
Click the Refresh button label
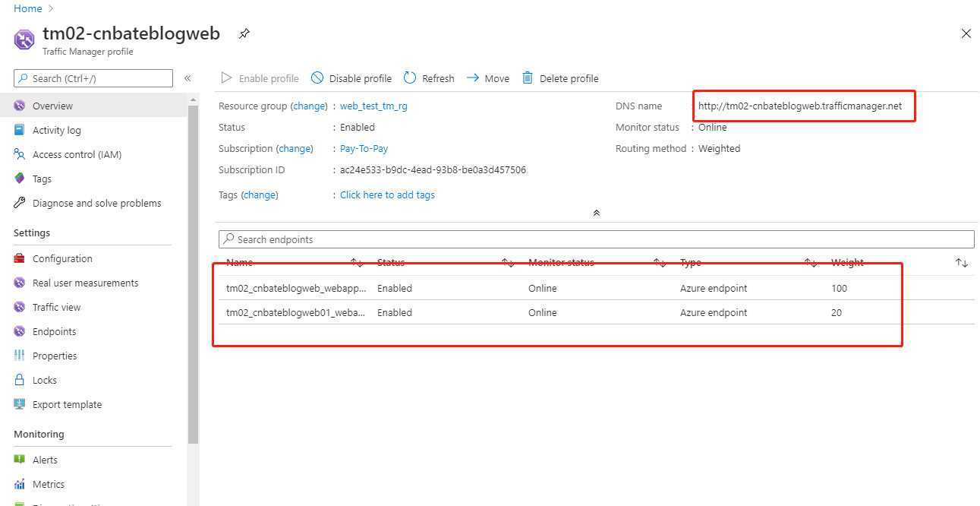(438, 78)
